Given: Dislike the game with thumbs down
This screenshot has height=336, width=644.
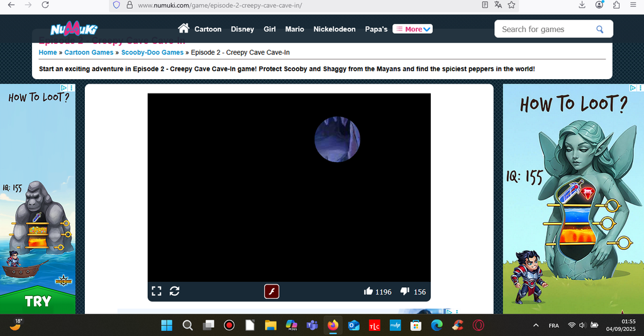Looking at the screenshot, I should pyautogui.click(x=405, y=291).
